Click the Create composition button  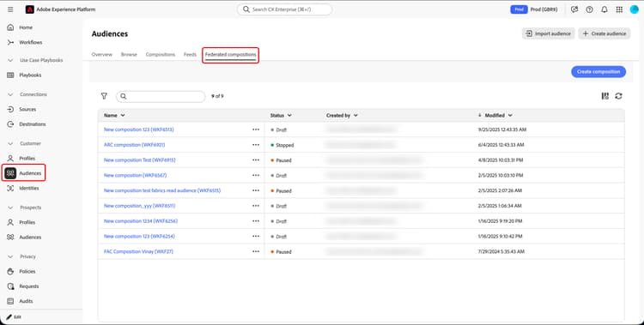[598, 72]
